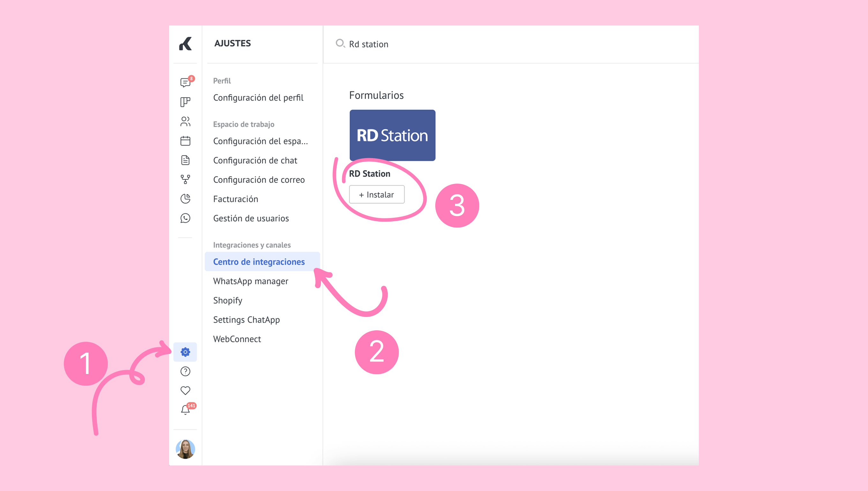Open the help question mark icon
Screen dimensions: 868x491
click(x=185, y=371)
